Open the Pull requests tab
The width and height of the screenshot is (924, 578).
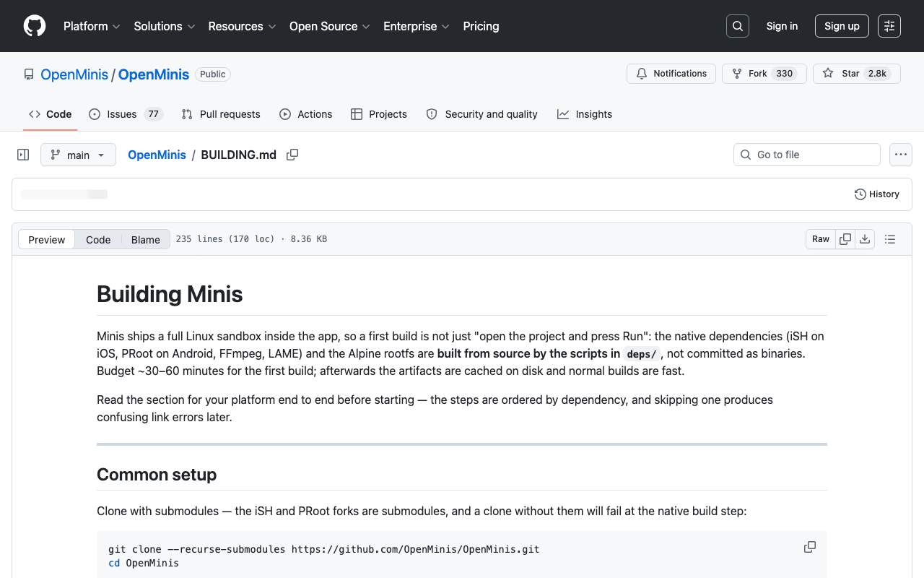click(x=221, y=114)
